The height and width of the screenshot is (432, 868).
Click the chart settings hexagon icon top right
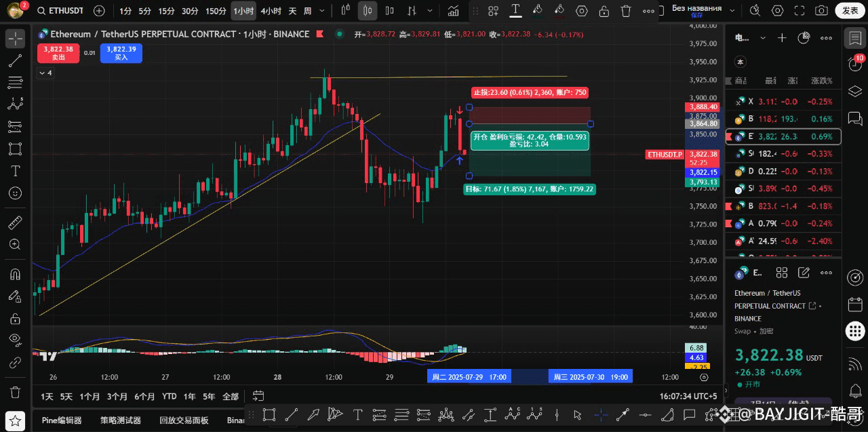click(778, 11)
